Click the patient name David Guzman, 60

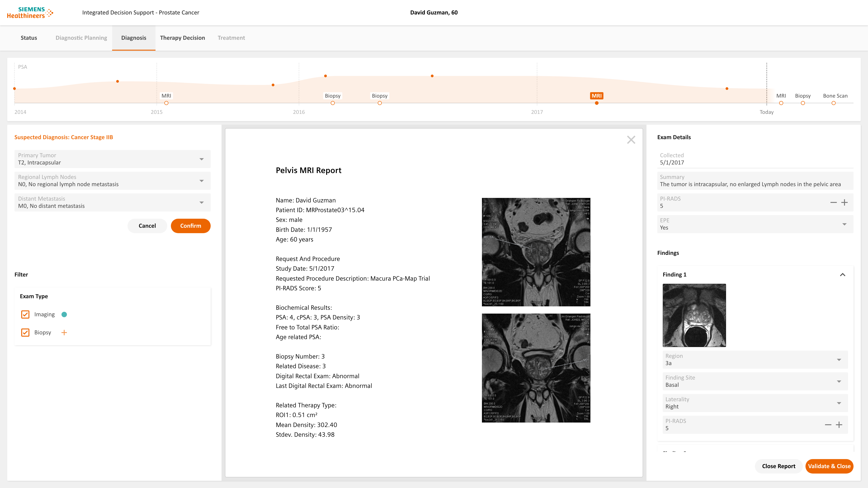(x=434, y=12)
